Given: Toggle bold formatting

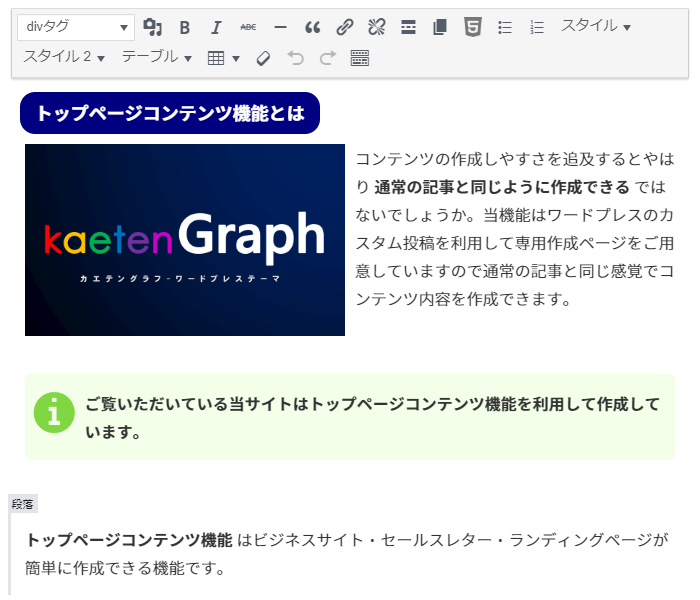Looking at the screenshot, I should (184, 28).
